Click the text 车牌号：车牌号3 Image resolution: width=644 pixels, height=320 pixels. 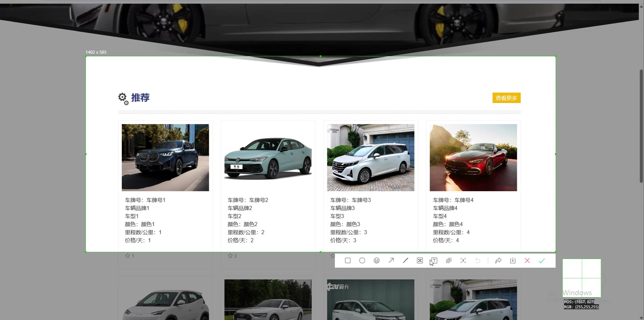point(351,200)
